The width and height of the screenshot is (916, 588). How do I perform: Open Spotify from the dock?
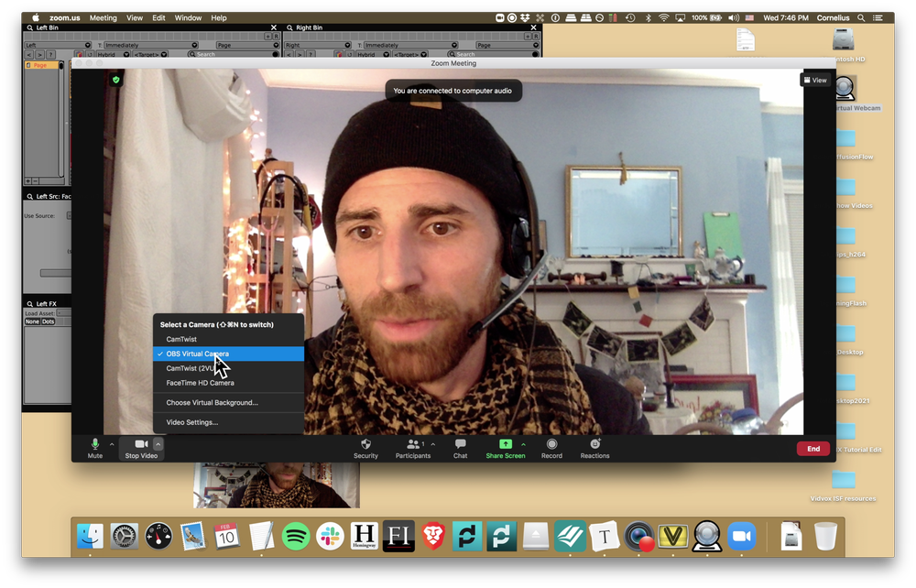coord(296,536)
